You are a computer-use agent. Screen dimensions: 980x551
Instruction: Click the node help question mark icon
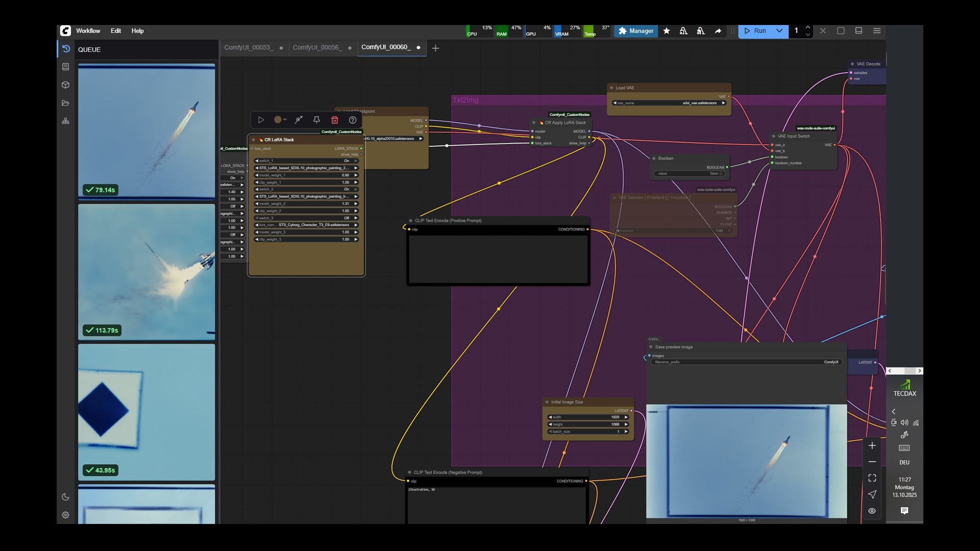pos(353,120)
